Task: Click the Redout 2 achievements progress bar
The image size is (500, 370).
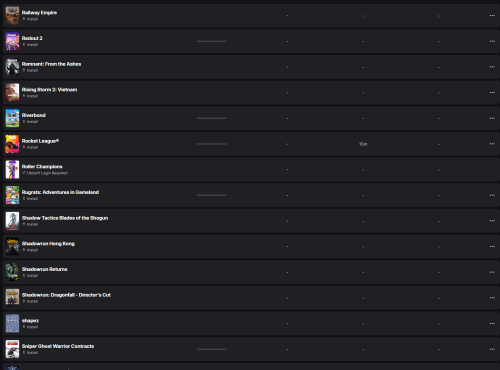Action: (x=212, y=41)
